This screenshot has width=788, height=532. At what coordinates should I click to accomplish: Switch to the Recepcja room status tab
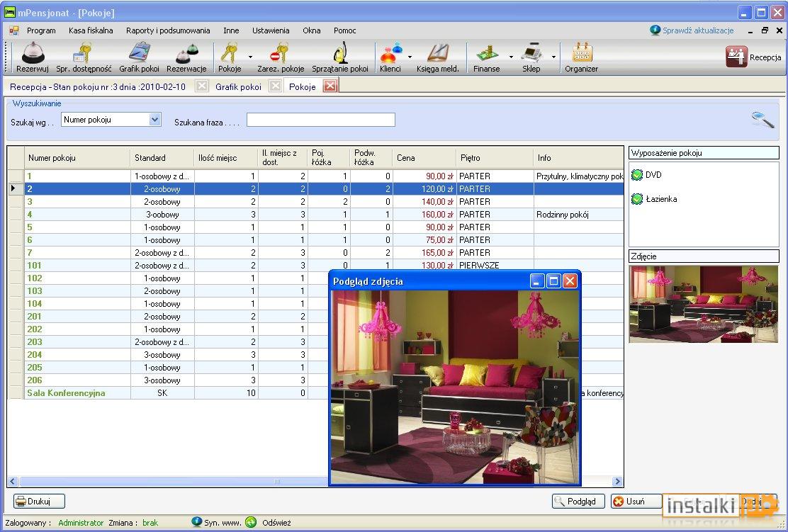tap(98, 87)
